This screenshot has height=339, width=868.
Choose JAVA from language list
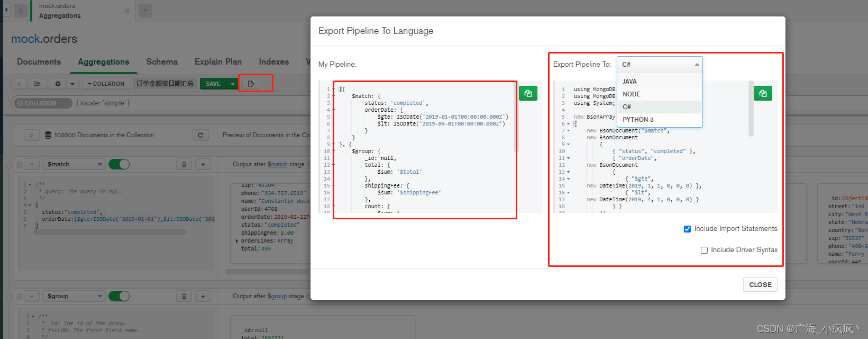(x=660, y=82)
